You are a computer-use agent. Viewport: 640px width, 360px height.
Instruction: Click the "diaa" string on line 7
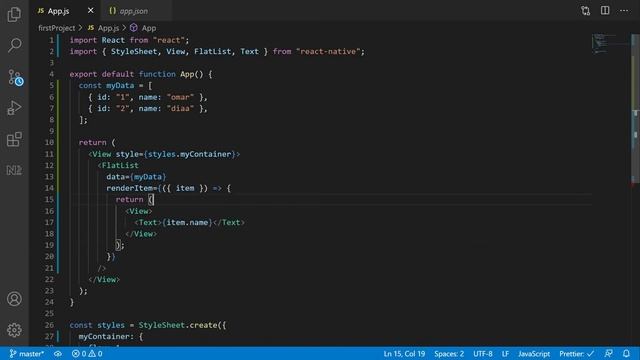point(180,109)
